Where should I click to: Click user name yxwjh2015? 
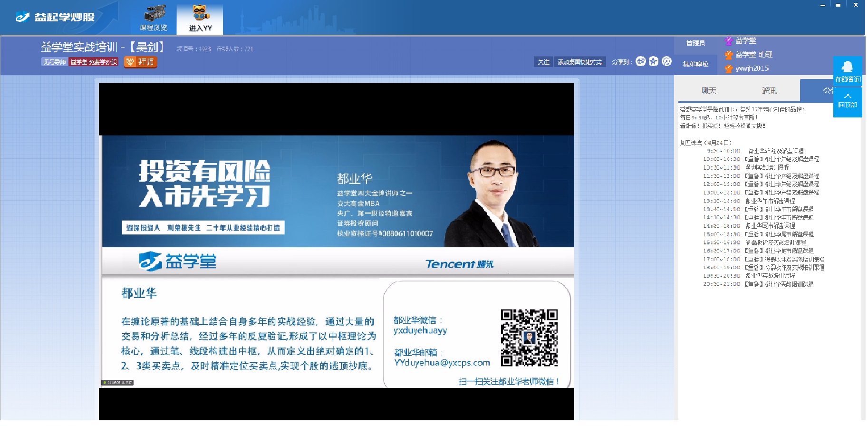(752, 68)
